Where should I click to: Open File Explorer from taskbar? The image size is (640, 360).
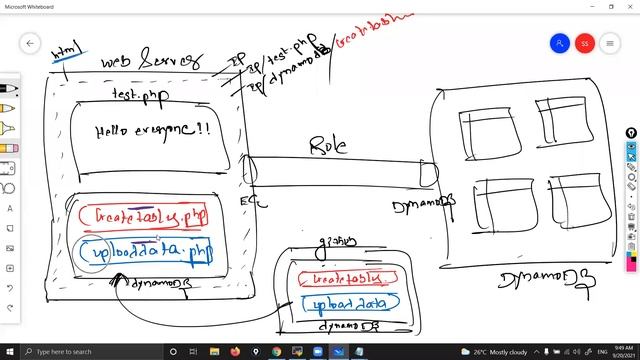coord(214,351)
